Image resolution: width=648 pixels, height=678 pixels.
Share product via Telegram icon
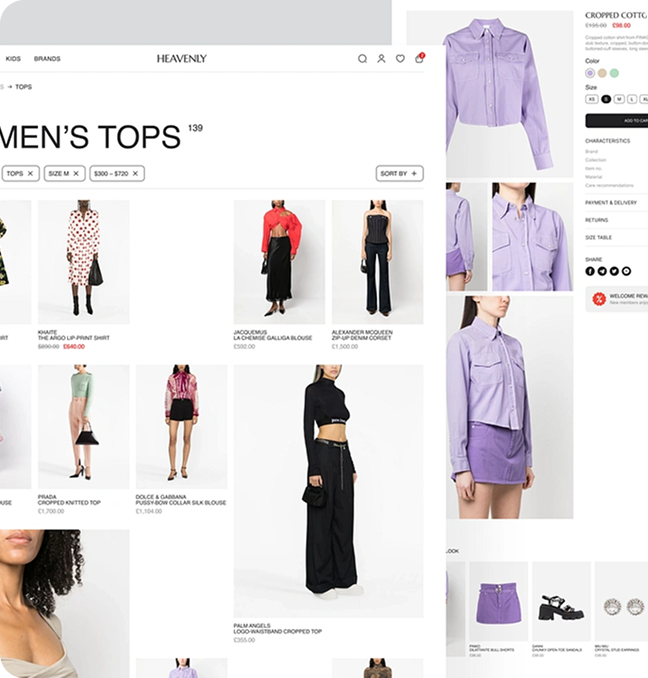click(602, 271)
